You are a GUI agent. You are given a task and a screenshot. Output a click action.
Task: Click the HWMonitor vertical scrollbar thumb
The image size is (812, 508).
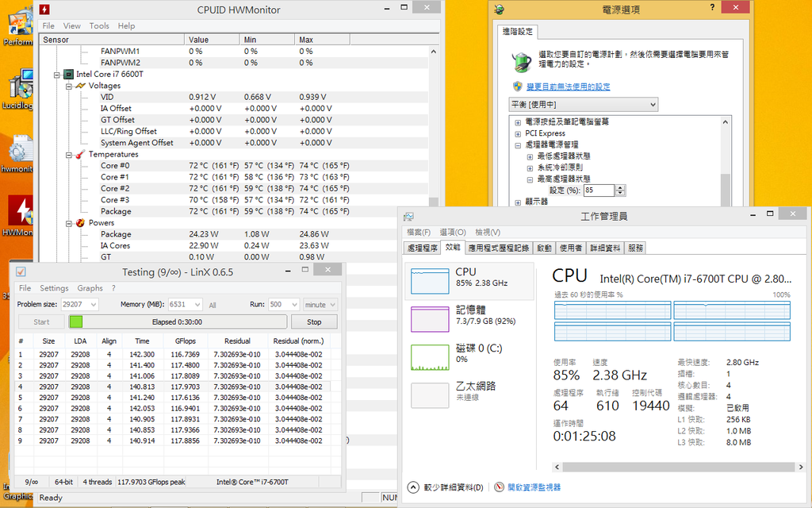point(434,202)
